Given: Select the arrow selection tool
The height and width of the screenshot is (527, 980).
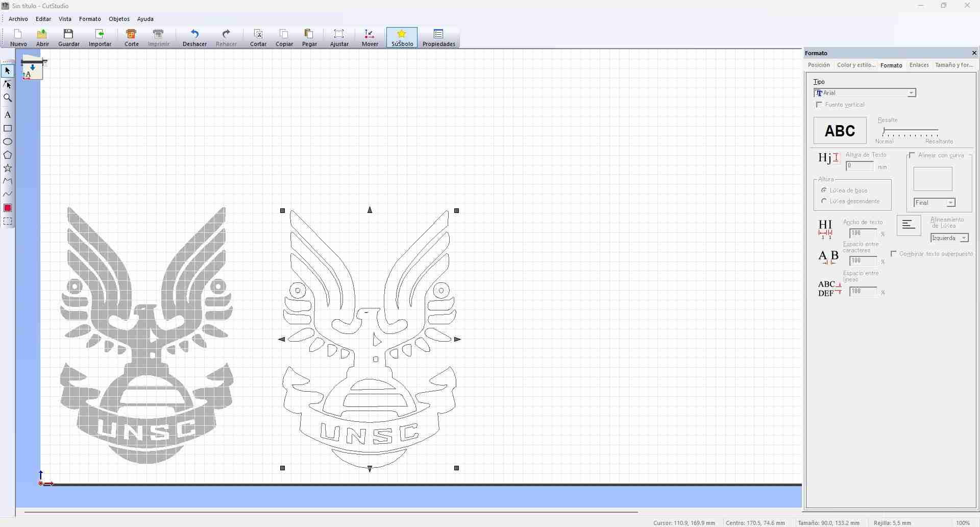Looking at the screenshot, I should (x=8, y=71).
